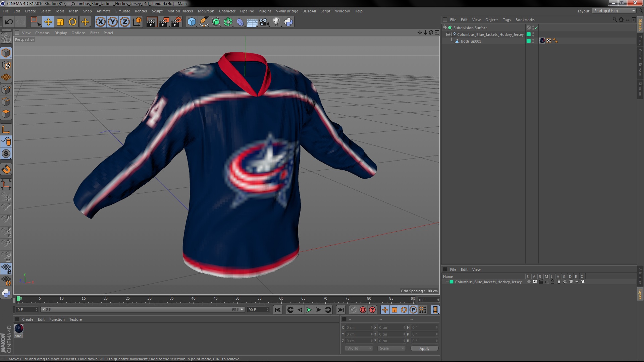Collapse Subdivision Surface tree node
The height and width of the screenshot is (362, 644).
[444, 27]
